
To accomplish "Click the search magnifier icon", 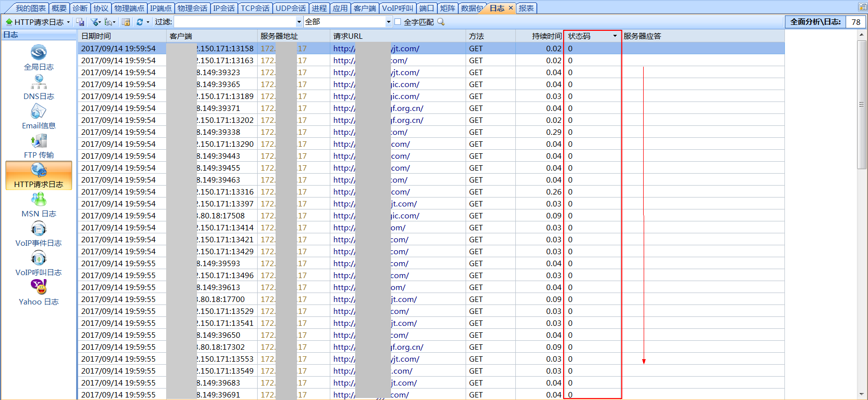I will pyautogui.click(x=441, y=22).
